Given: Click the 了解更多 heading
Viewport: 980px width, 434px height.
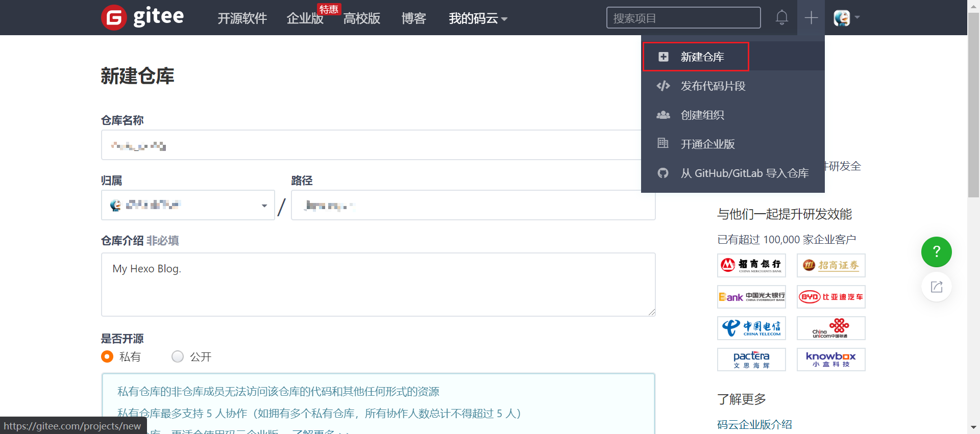Looking at the screenshot, I should pos(742,399).
